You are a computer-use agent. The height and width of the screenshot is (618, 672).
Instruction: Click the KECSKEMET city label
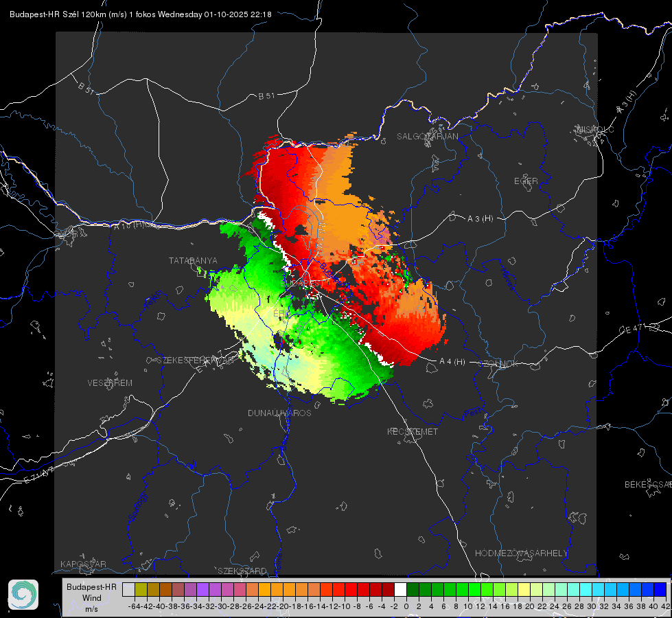point(413,432)
